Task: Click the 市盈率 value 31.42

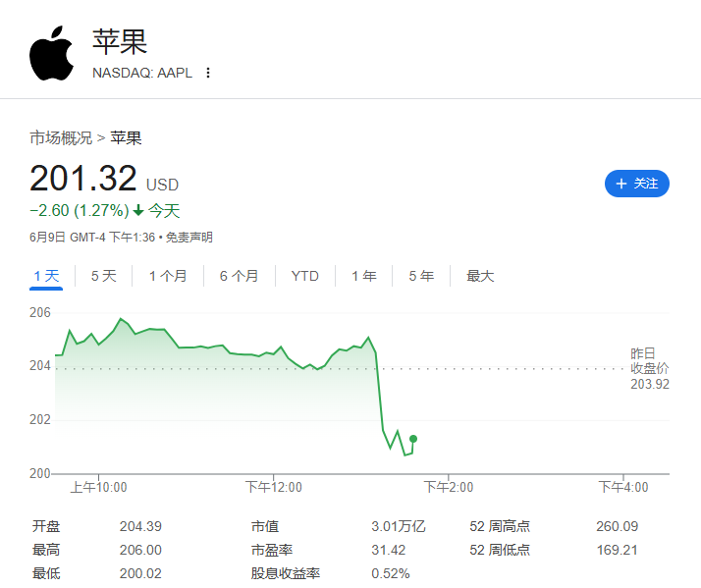Action: coord(389,550)
